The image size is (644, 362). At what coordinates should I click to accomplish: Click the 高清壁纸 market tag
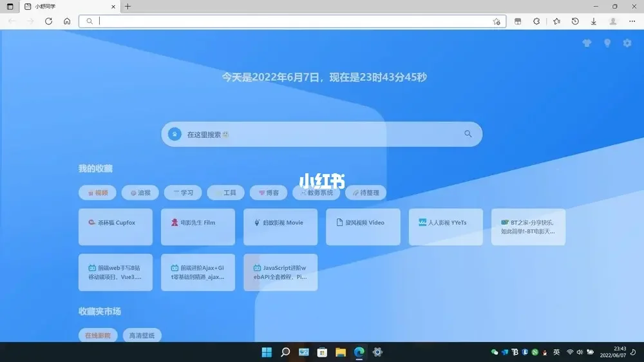[142, 336]
